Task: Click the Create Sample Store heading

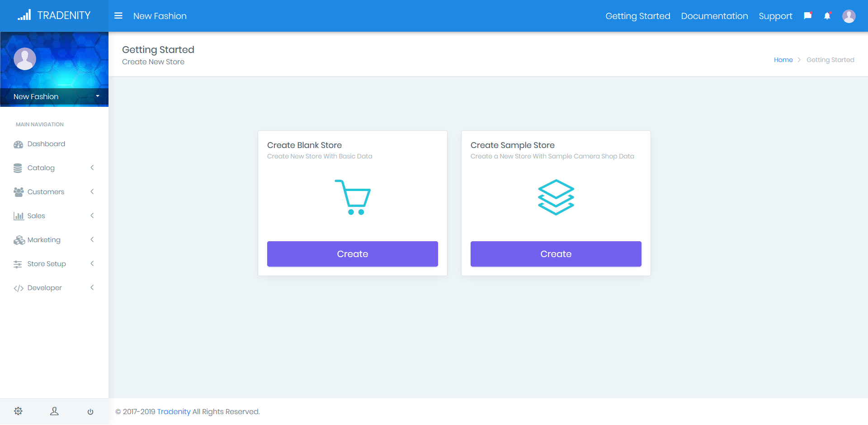Action: point(513,145)
